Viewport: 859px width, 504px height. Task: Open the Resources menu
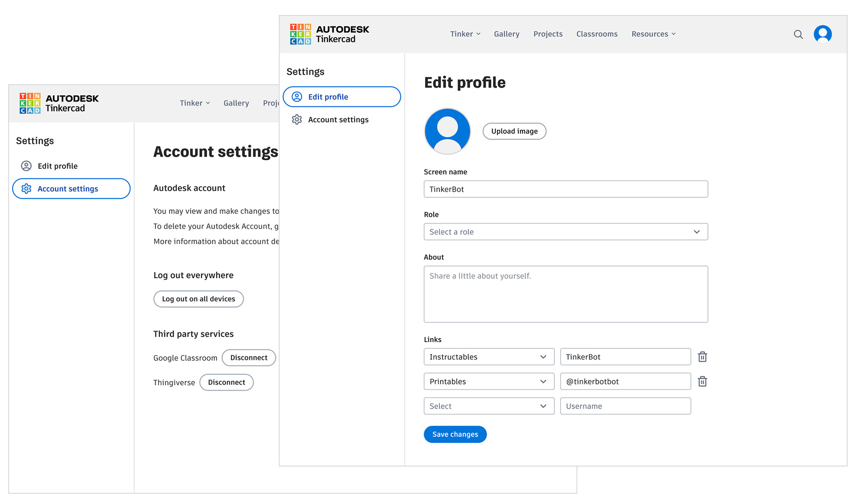(x=653, y=34)
